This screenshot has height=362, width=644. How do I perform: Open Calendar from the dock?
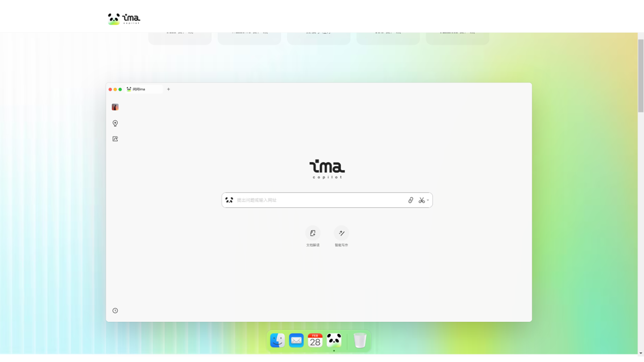315,340
